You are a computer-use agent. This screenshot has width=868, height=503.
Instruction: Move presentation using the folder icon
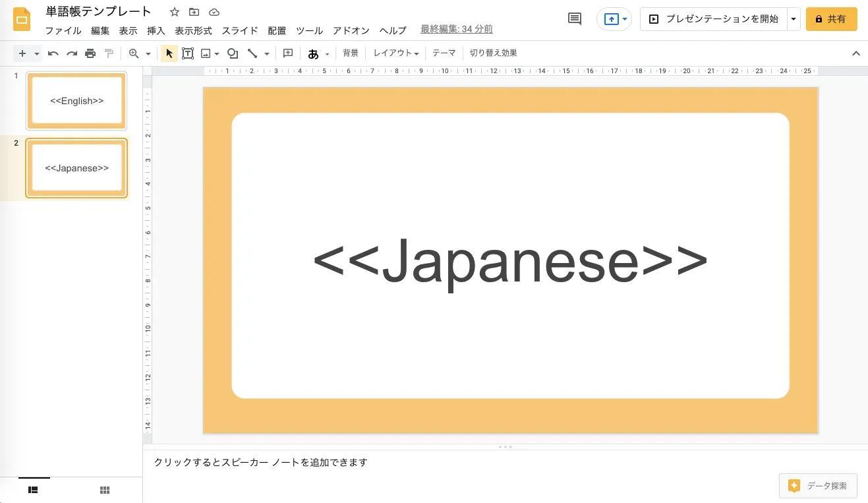click(x=194, y=12)
